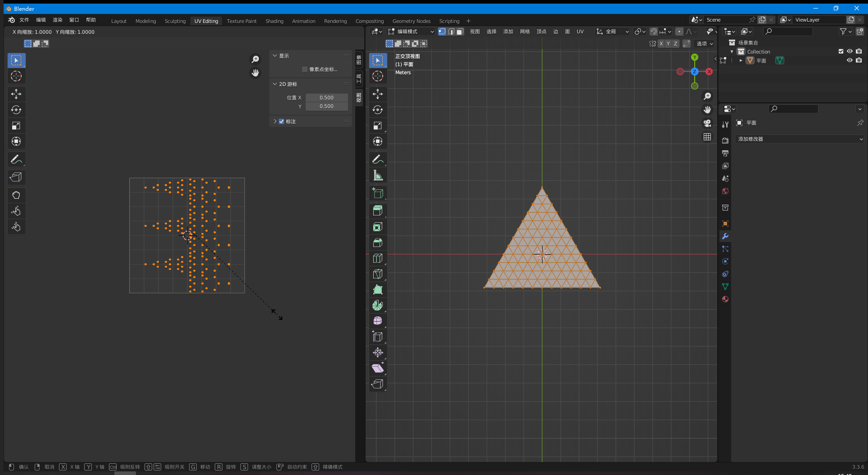
Task: Uncheck the annotation (标注) checkbox
Action: tap(281, 121)
